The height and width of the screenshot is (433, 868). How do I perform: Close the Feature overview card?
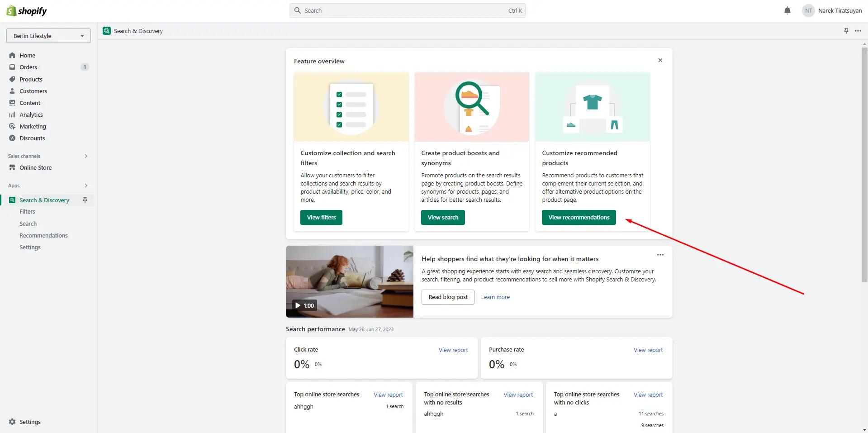[x=660, y=60]
